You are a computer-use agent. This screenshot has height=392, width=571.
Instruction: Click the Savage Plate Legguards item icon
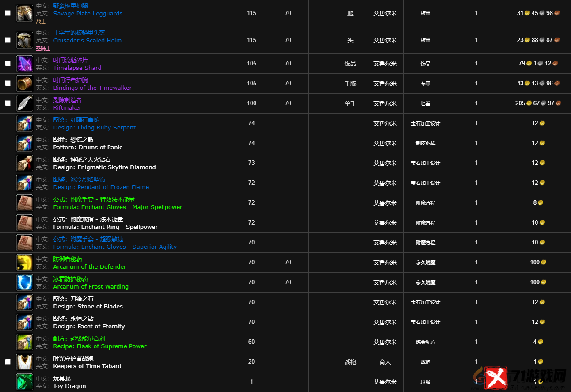pos(25,13)
